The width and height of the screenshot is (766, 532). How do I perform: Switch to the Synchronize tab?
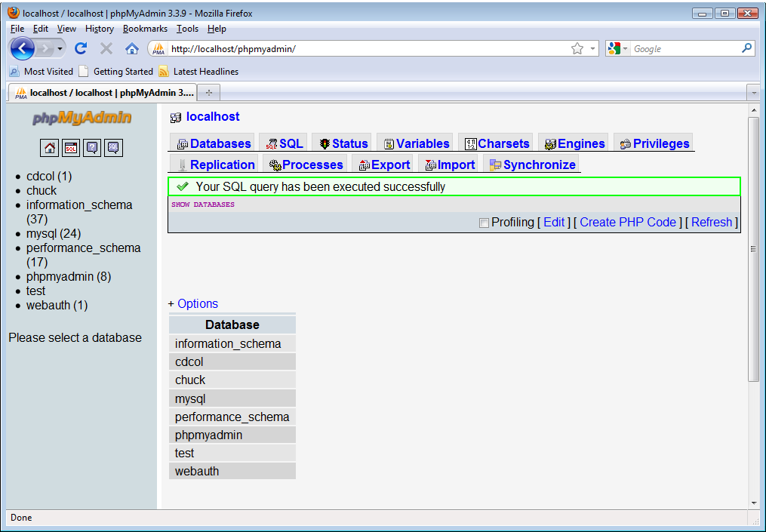coord(532,165)
